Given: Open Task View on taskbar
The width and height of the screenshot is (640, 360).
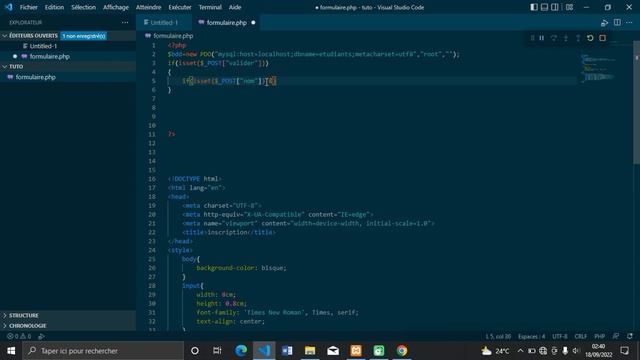Looking at the screenshot, I should pyautogui.click(x=217, y=351).
